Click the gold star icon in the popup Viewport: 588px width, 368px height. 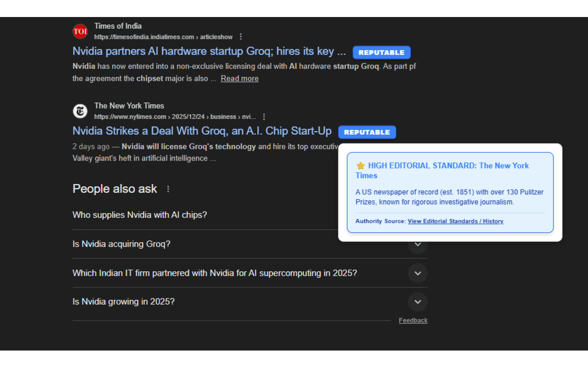(361, 166)
